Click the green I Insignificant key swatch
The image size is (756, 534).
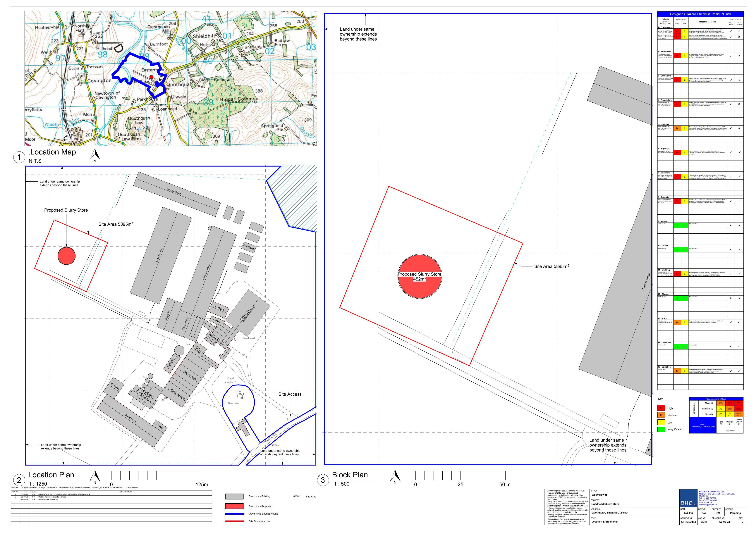(661, 429)
